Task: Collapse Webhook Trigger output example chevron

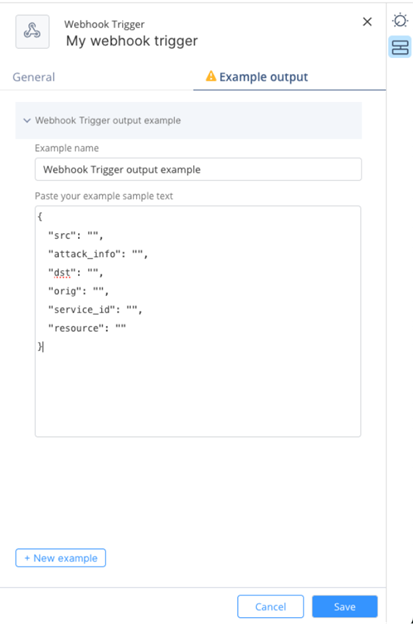Action: (27, 120)
